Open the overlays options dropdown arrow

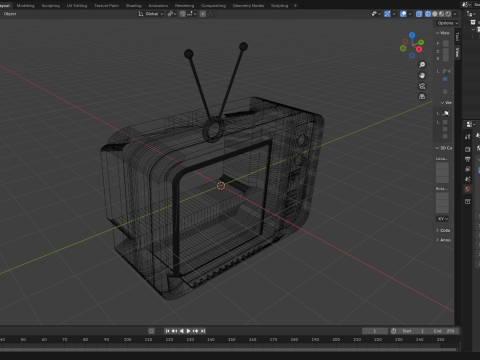click(x=410, y=14)
